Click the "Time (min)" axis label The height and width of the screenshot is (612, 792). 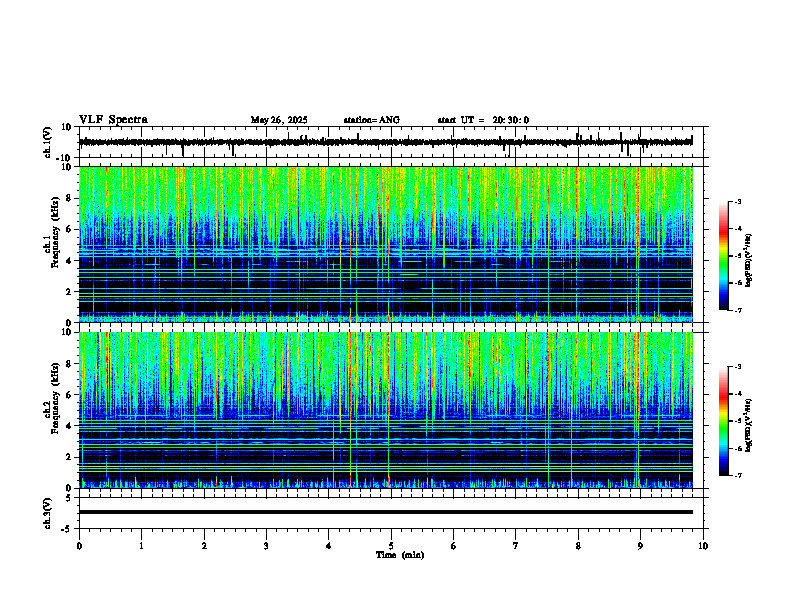point(400,555)
